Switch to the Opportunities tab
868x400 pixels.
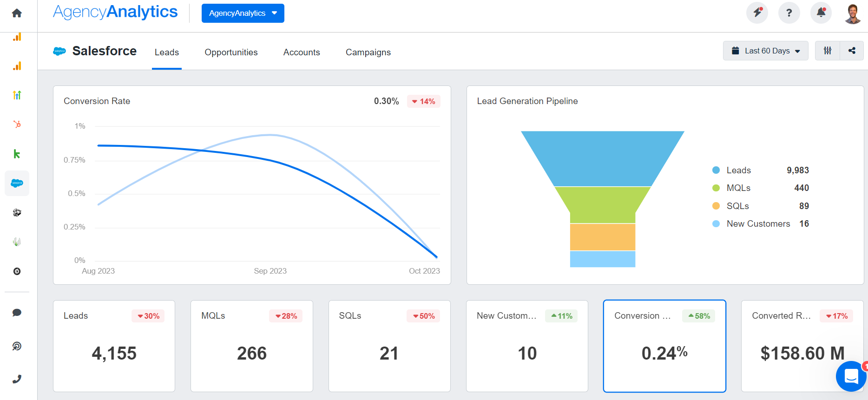231,52
